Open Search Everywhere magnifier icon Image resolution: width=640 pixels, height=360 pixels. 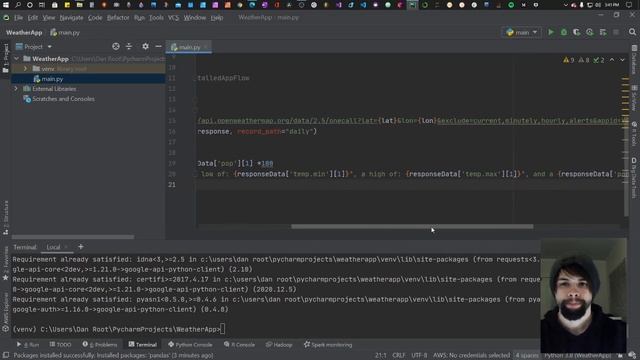[x=632, y=32]
